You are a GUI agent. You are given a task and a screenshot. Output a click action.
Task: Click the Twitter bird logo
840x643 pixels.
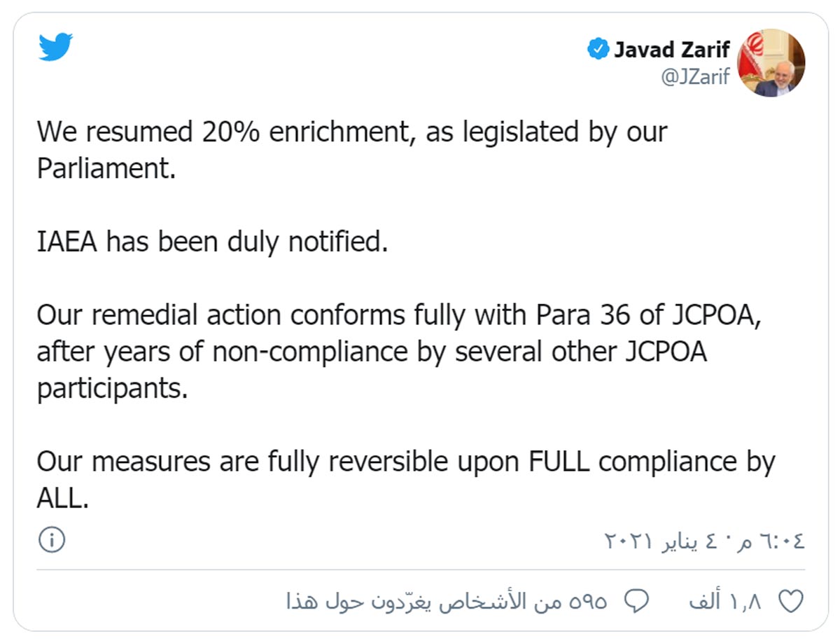(56, 46)
